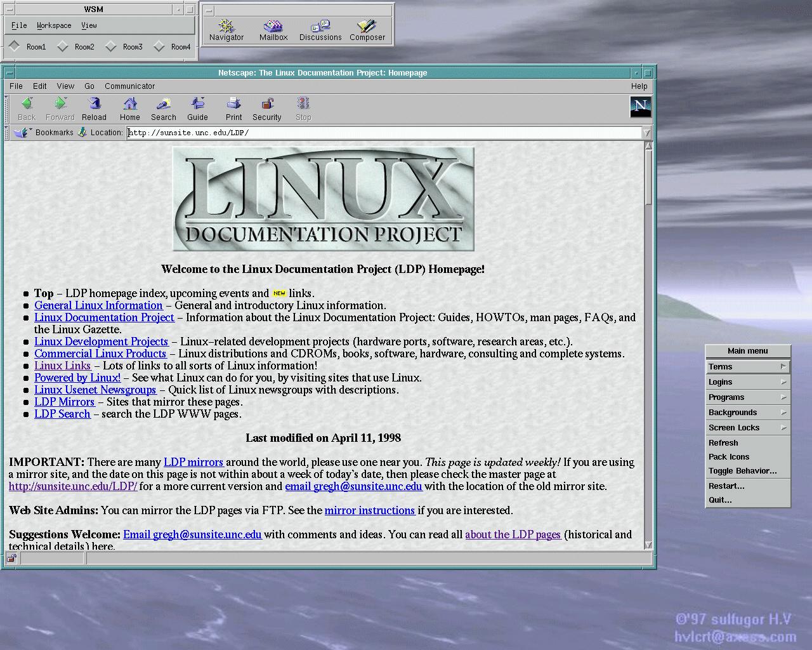
Task: Choose Restart from the Main menu
Action: point(748,486)
